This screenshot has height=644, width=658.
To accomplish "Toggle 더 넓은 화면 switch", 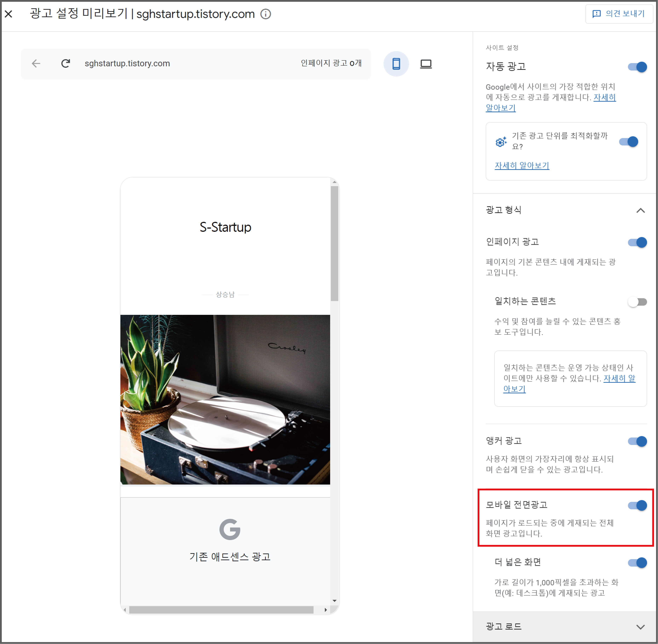I will point(637,563).
